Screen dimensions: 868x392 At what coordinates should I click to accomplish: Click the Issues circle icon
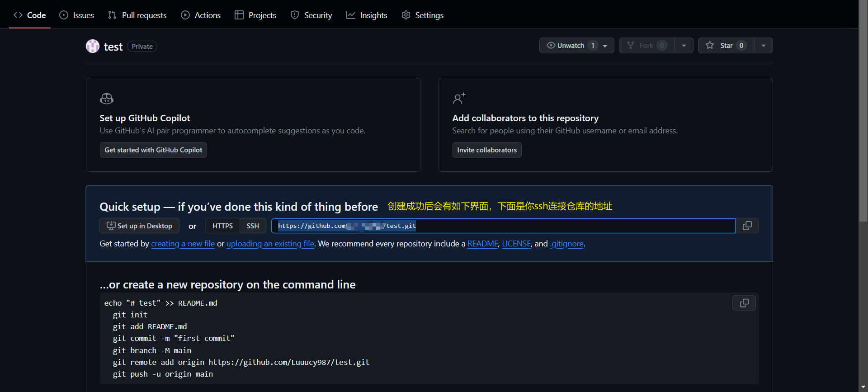click(64, 15)
